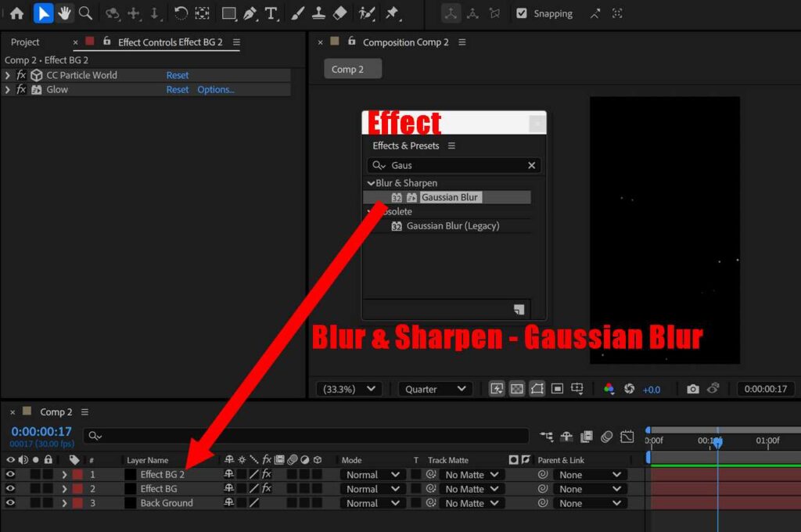801x532 pixels.
Task: Open Track Matte dropdown for Effect BG
Action: pyautogui.click(x=472, y=489)
